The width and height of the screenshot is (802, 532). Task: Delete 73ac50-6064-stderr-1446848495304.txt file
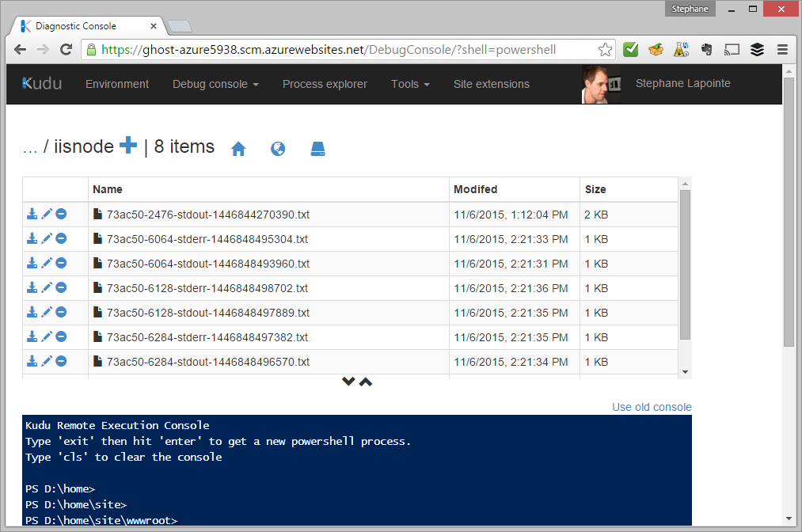coord(61,238)
